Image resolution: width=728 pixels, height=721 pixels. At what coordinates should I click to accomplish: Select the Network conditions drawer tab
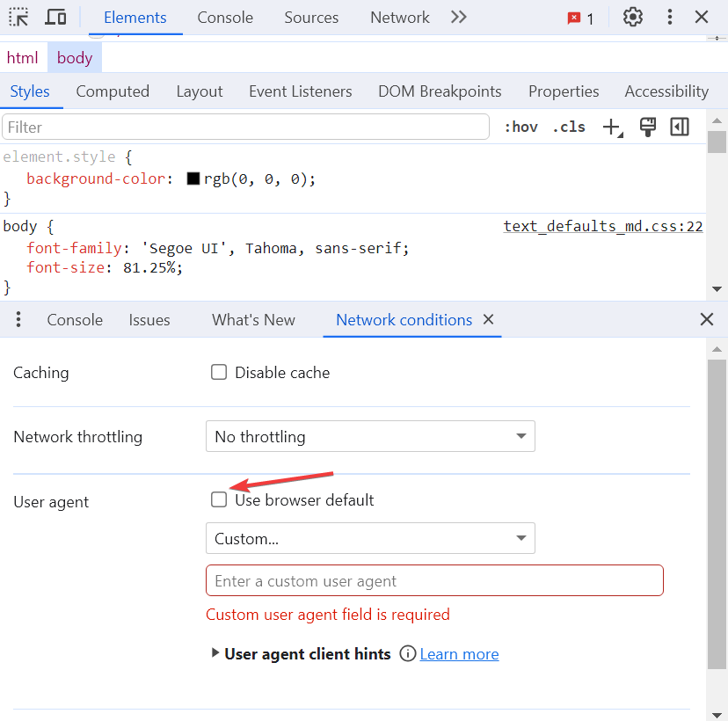pyautogui.click(x=404, y=320)
